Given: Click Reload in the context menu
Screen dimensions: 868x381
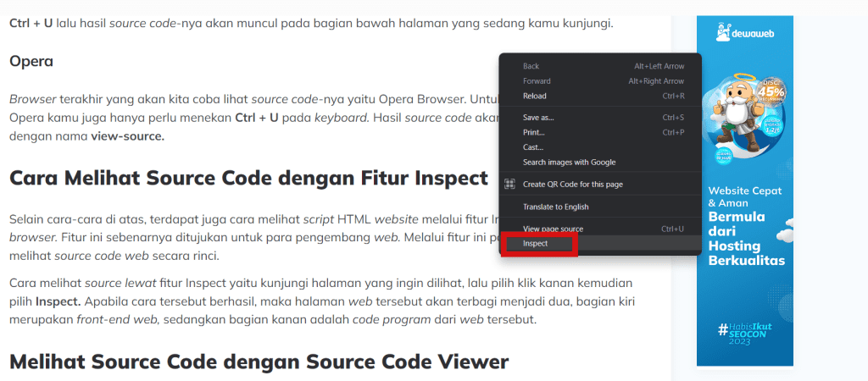Looking at the screenshot, I should (x=535, y=96).
